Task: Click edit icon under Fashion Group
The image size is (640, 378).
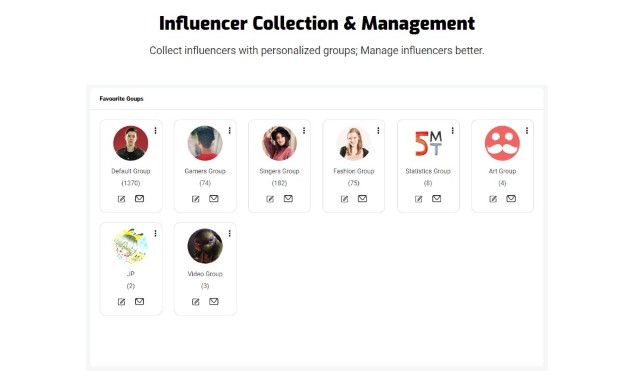Action: coord(344,199)
